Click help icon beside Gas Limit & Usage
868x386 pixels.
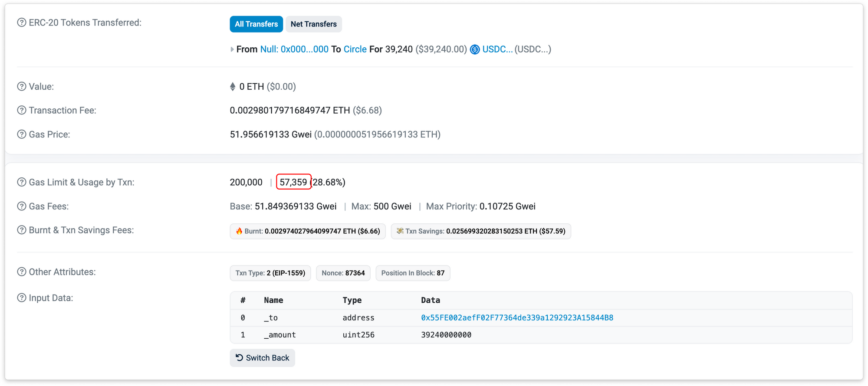[x=21, y=182]
